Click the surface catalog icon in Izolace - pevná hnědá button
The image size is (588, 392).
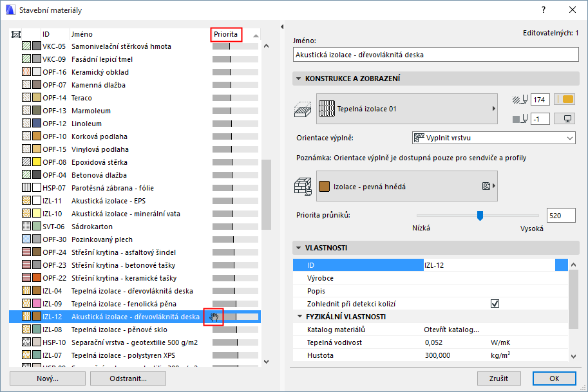coord(486,186)
